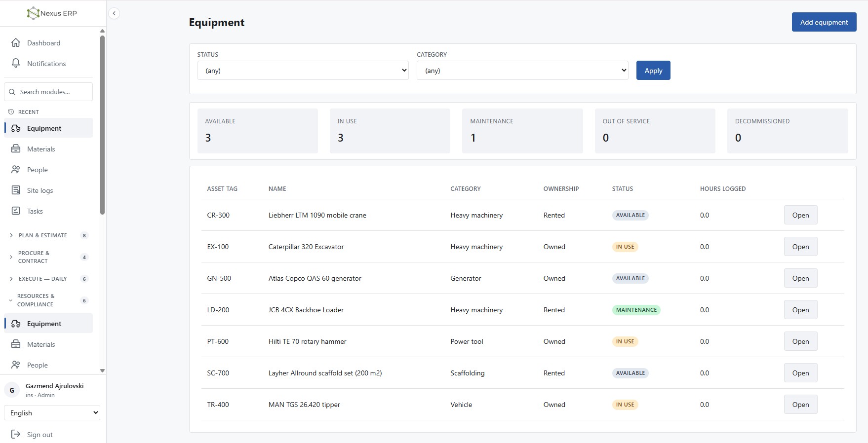
Task: Open the SC-700 Layher scaffold set record
Action: [x=800, y=373]
